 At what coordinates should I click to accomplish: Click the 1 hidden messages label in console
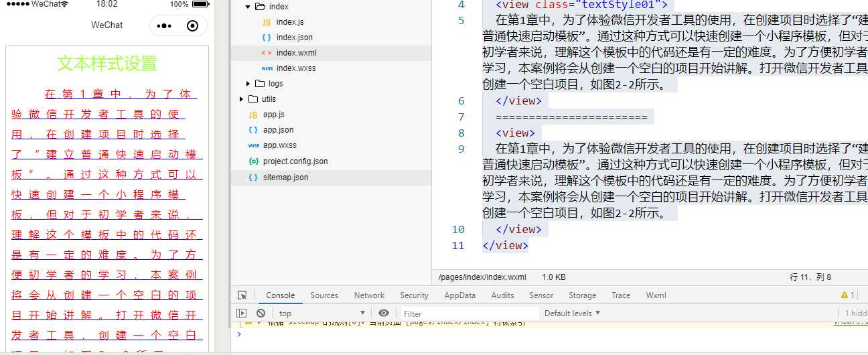(856, 313)
